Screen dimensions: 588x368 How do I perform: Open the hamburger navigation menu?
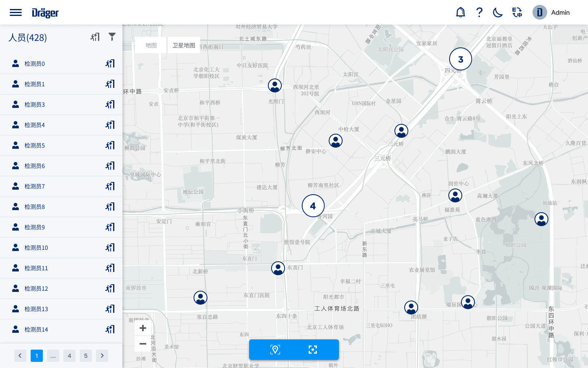tap(16, 12)
